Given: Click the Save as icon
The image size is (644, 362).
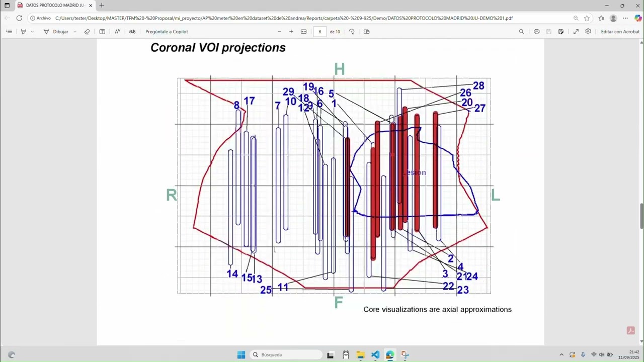Looking at the screenshot, I should pos(561,31).
